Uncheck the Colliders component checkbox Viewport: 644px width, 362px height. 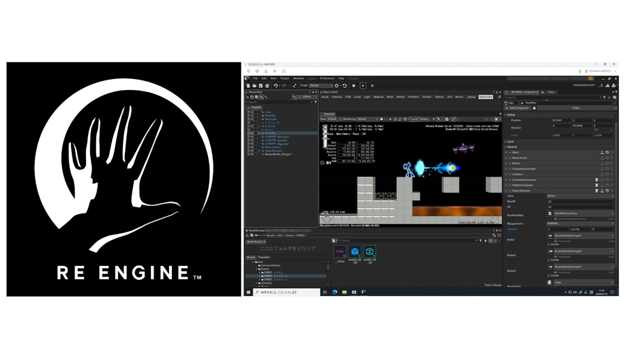510,174
